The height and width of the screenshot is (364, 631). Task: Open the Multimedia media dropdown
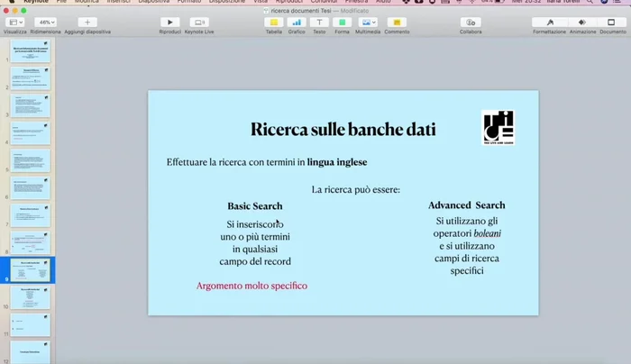(x=368, y=23)
